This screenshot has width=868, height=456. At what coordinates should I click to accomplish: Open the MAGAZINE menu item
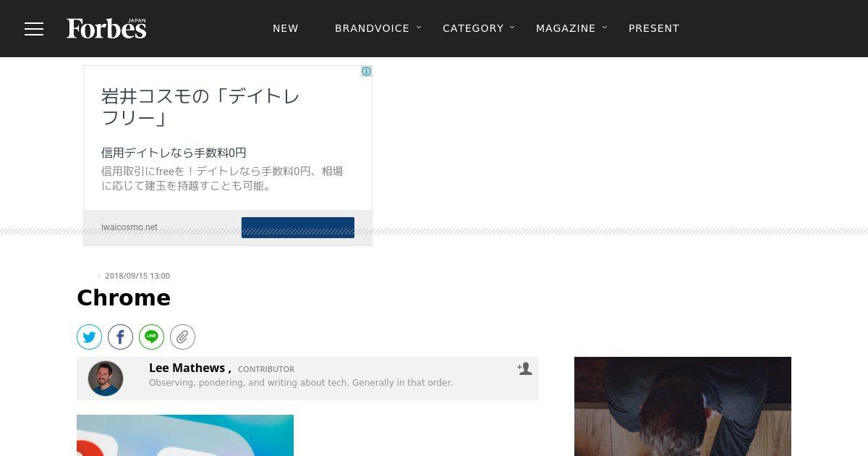[566, 28]
